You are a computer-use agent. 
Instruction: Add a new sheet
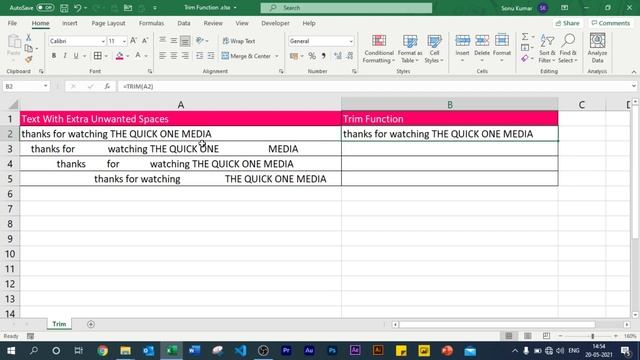(x=91, y=324)
